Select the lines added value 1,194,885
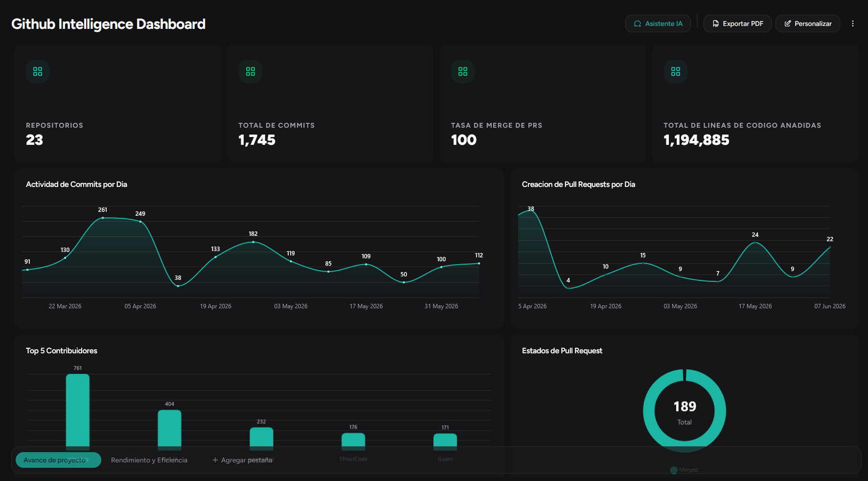This screenshot has width=868, height=481. point(696,140)
